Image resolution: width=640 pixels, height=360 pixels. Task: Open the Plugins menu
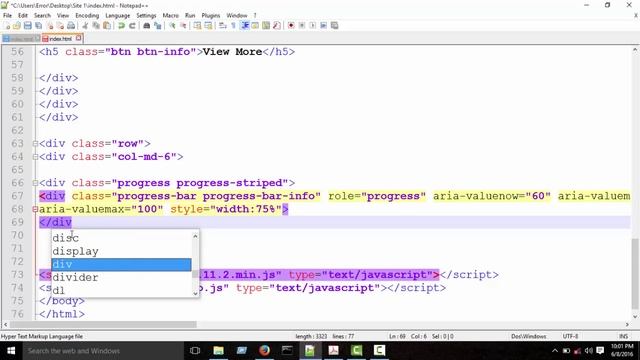(211, 16)
